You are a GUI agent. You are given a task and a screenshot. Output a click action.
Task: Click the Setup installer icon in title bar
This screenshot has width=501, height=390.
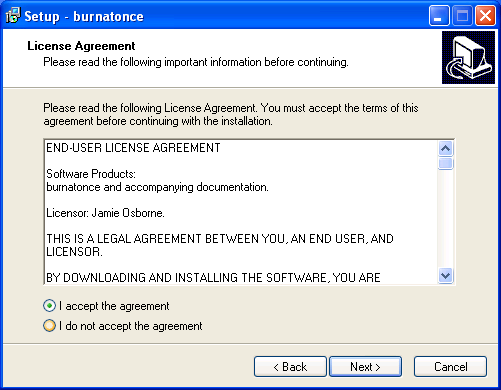coord(13,16)
